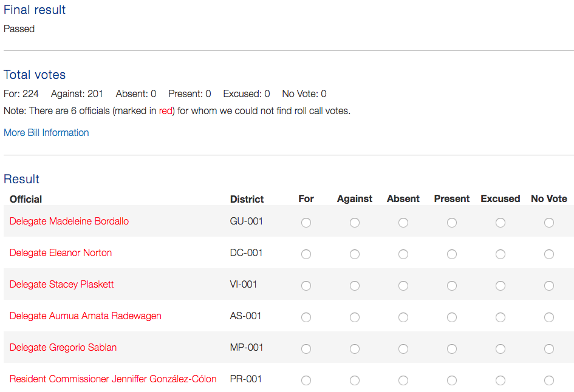Open the More Bill Information link
Viewport: 574px width, 392px height.
(x=46, y=132)
